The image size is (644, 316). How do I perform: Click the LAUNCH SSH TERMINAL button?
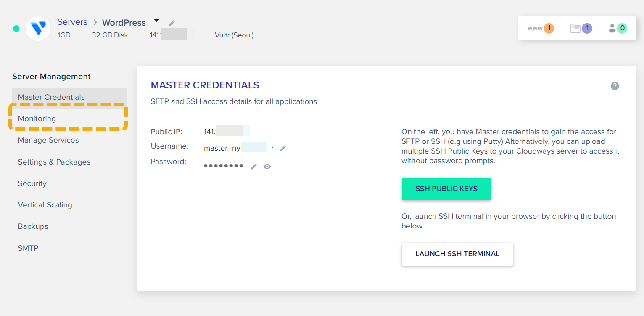(x=457, y=254)
